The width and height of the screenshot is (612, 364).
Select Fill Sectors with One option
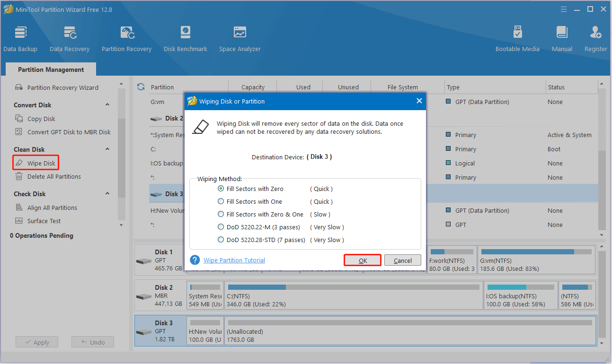coord(221,201)
